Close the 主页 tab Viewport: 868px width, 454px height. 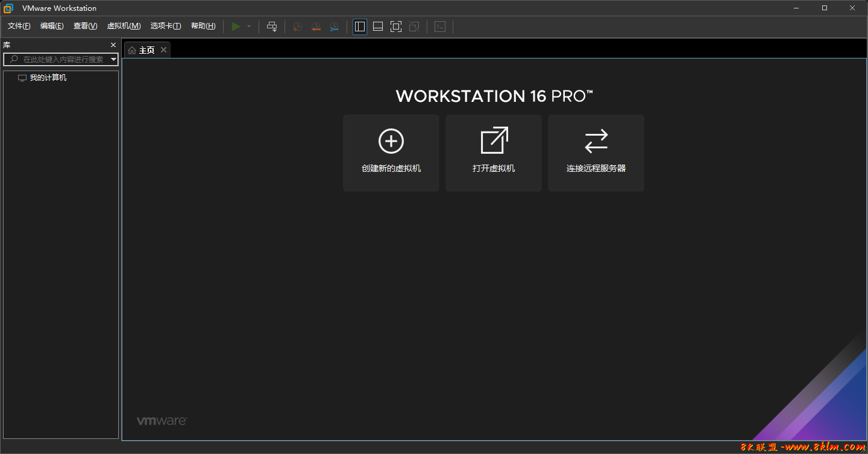point(163,50)
